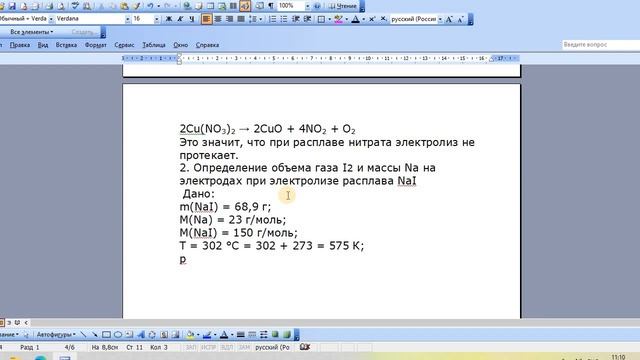Open the Columns layout icon
The image size is (640, 360).
click(x=233, y=6)
